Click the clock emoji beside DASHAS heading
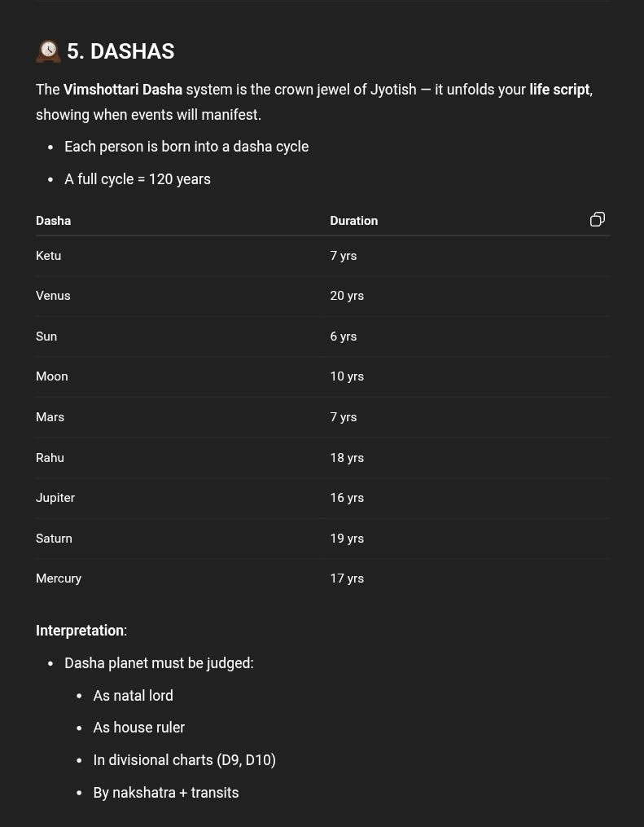Viewport: 644px width, 827px height. pos(49,51)
